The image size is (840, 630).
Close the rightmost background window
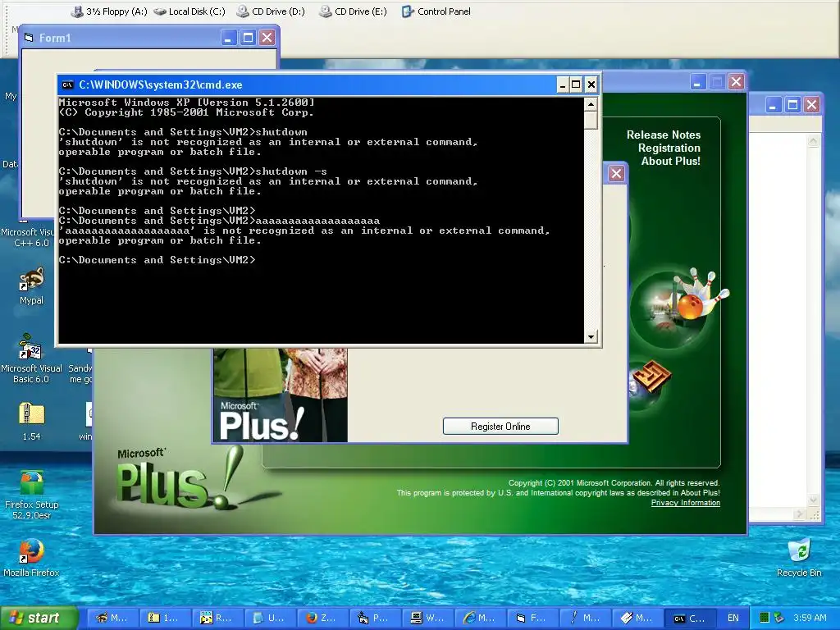(x=811, y=104)
